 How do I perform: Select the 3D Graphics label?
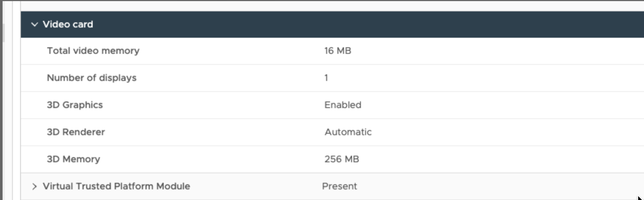(75, 105)
